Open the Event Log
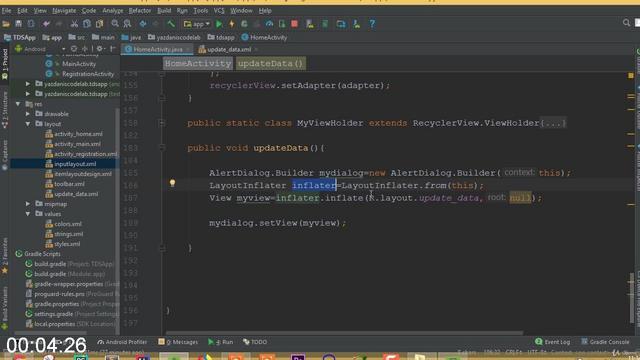 click(x=552, y=342)
